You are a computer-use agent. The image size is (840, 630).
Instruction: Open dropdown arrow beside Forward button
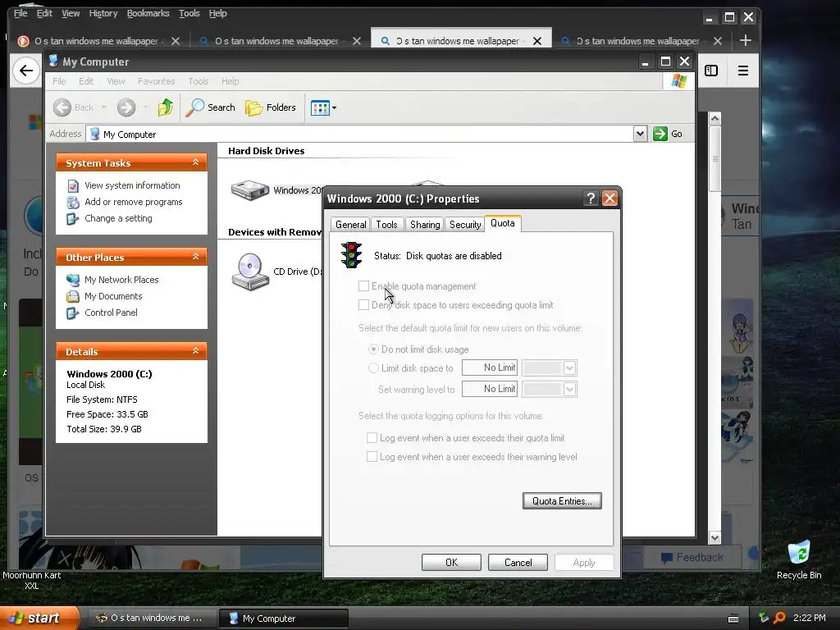coord(144,107)
